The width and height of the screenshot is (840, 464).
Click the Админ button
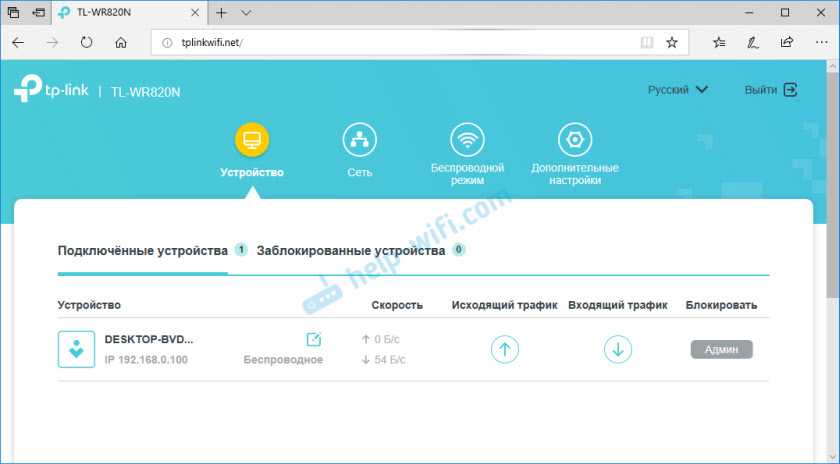721,349
